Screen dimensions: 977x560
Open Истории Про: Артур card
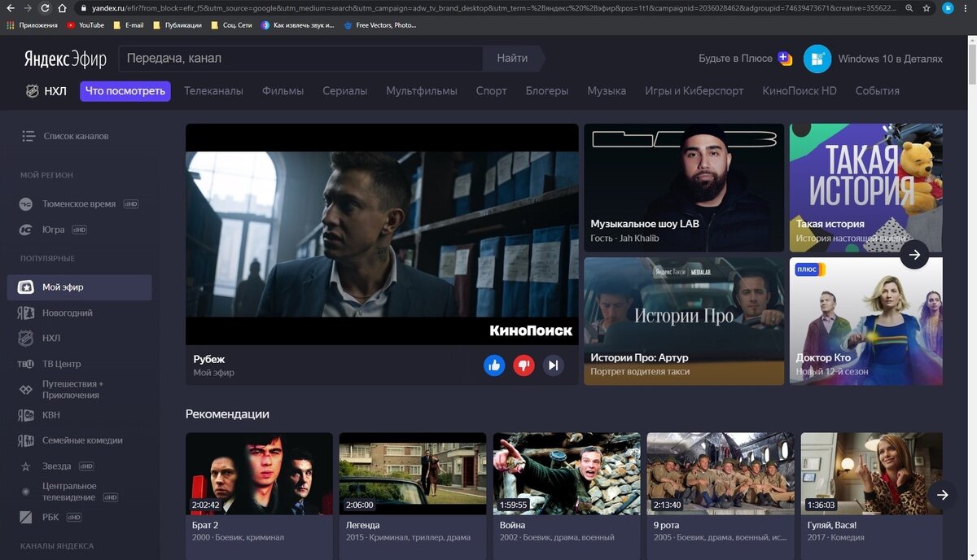[x=684, y=322]
